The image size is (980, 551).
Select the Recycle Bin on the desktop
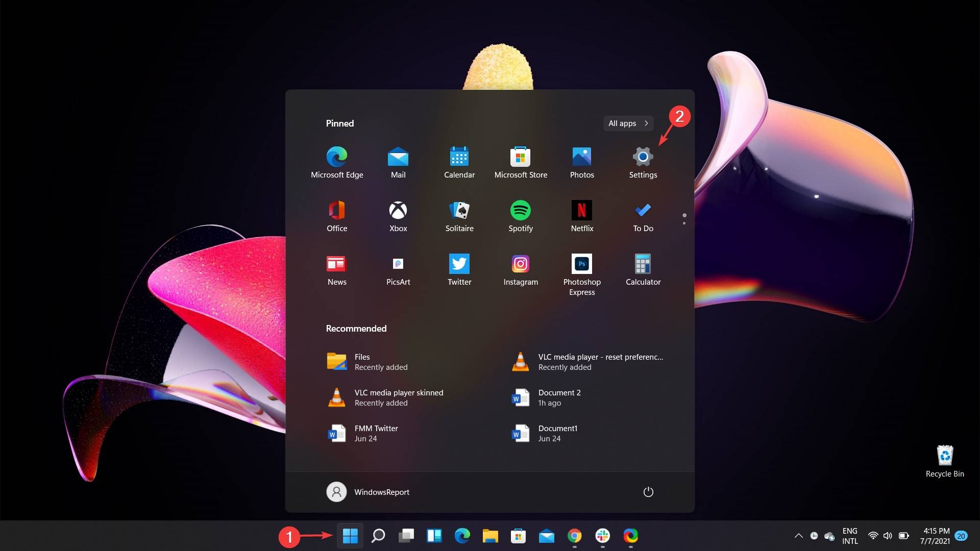[x=945, y=461]
